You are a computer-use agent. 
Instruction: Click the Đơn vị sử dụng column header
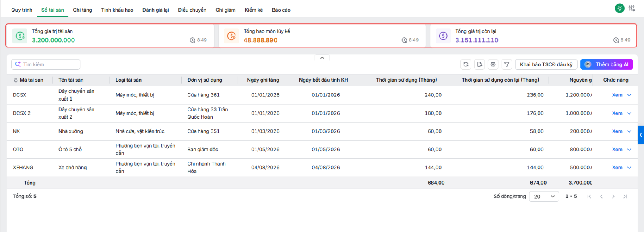coord(204,80)
